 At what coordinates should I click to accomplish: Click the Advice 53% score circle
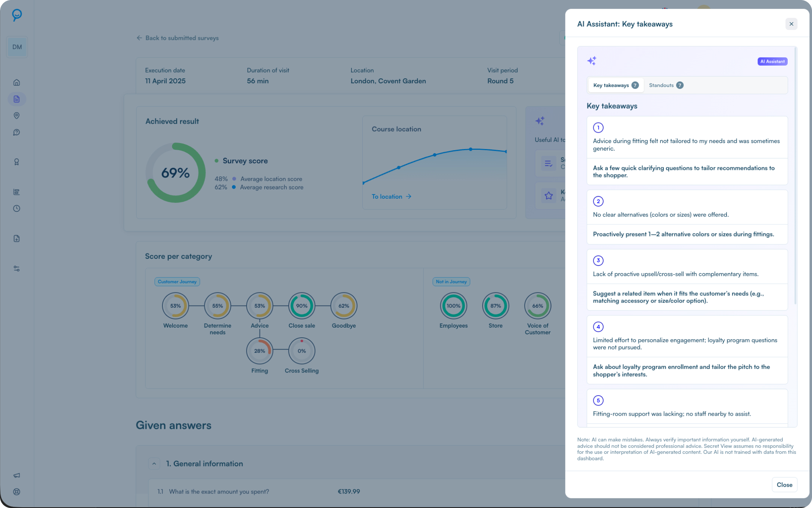(260, 306)
